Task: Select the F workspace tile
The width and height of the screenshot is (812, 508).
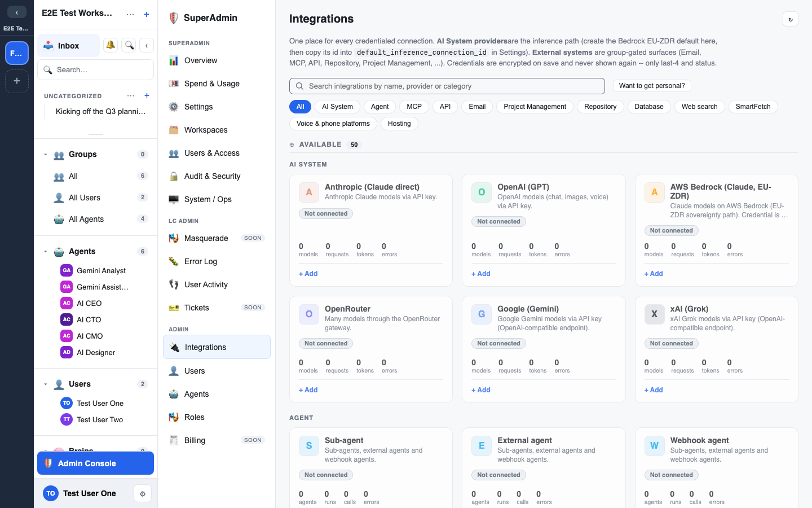Action: click(17, 53)
